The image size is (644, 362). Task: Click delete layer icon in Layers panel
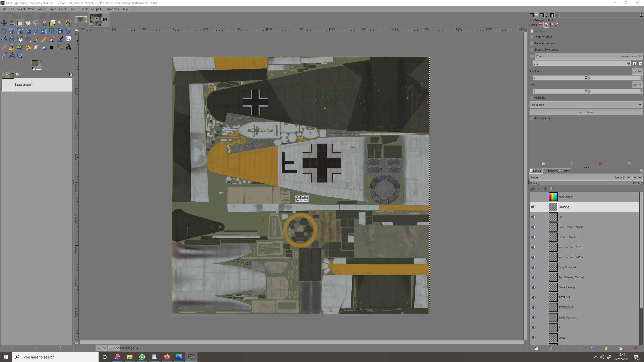[x=635, y=348]
